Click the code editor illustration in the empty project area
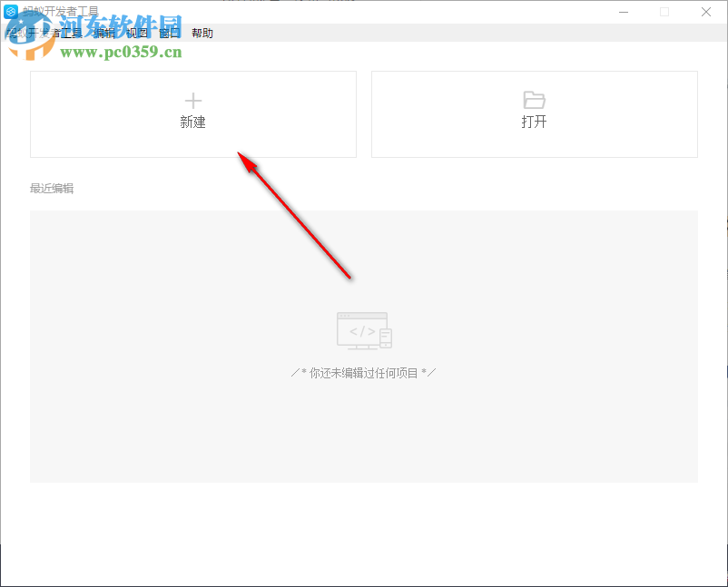This screenshot has height=587, width=728. pyautogui.click(x=364, y=330)
